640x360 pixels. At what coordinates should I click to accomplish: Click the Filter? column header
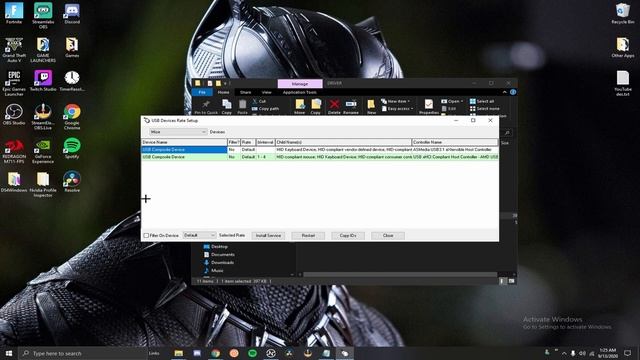point(233,142)
